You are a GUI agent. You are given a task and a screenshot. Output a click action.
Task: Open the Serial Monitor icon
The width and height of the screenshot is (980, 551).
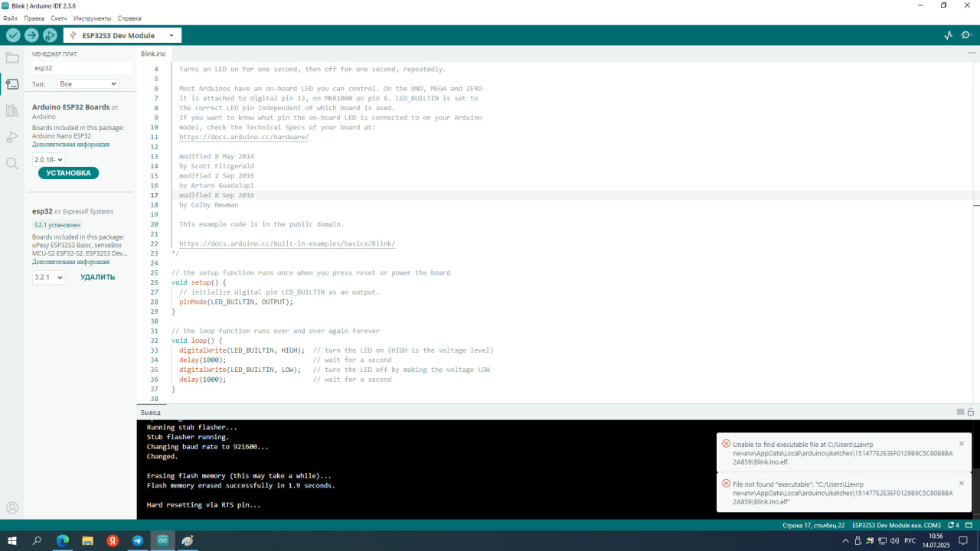click(x=968, y=35)
